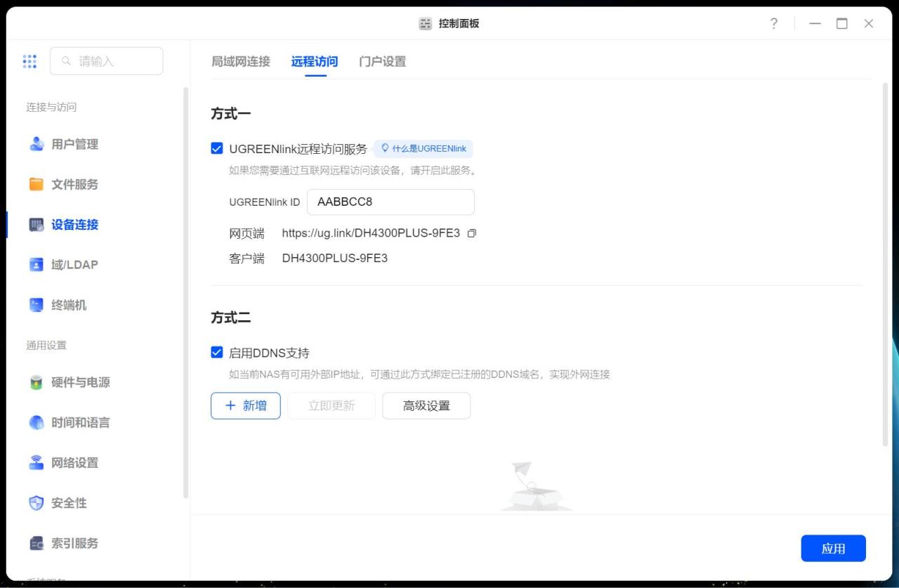Click the 设备连接 sidebar icon
This screenshot has height=588, width=899.
(37, 225)
